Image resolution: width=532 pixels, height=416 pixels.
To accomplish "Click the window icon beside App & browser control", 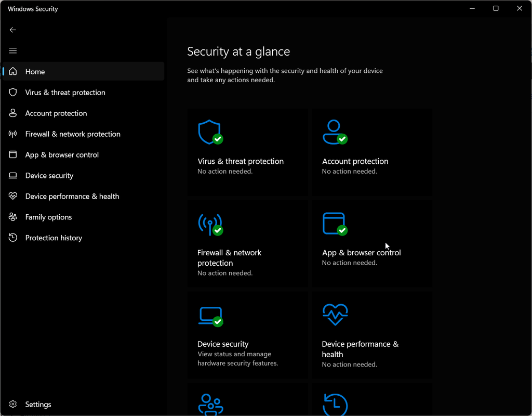I will (13, 154).
